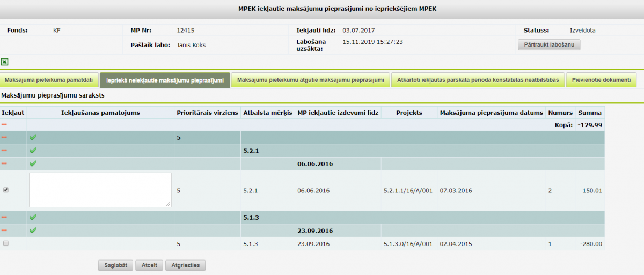
Task: Collapse the 5.2.1 group using minus icon
Action: (5, 151)
